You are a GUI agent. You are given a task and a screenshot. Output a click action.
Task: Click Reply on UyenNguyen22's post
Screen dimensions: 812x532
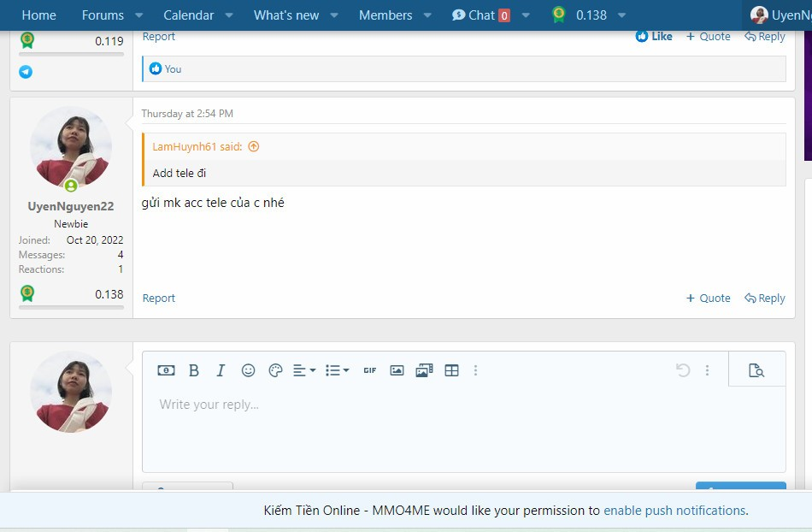pyautogui.click(x=765, y=298)
